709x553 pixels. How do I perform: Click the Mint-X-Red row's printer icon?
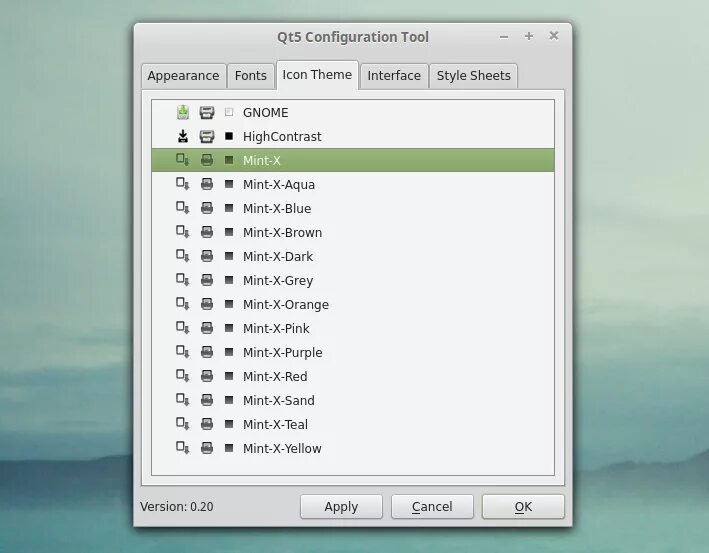pyautogui.click(x=207, y=375)
